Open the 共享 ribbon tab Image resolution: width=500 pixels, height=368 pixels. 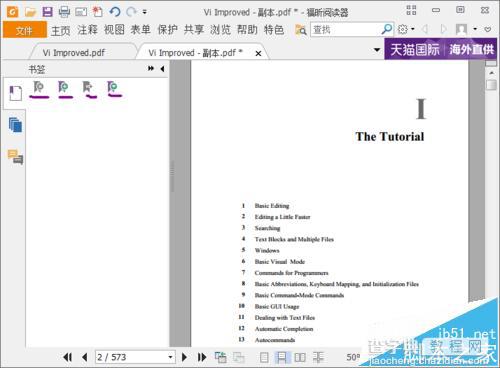194,30
